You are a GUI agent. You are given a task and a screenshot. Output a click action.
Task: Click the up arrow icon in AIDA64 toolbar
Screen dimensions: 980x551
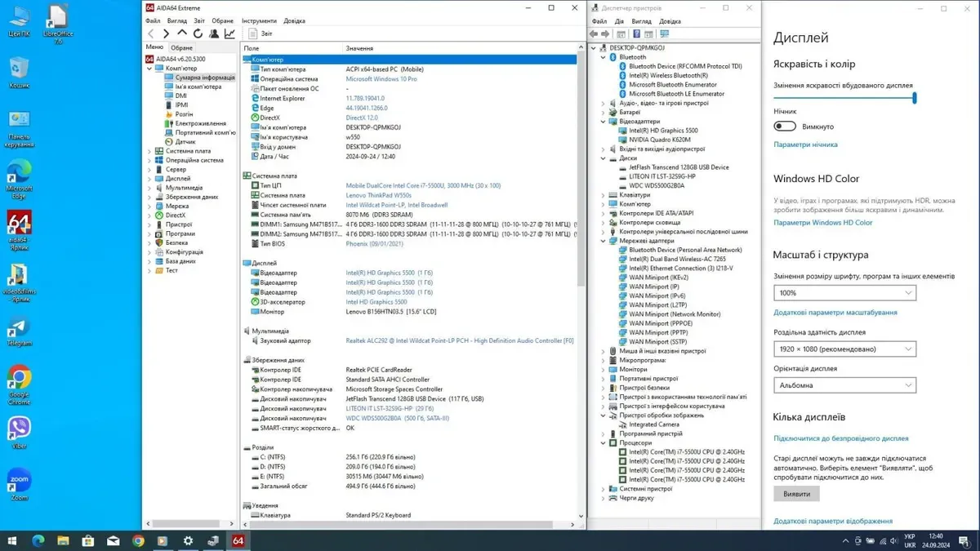tap(182, 33)
